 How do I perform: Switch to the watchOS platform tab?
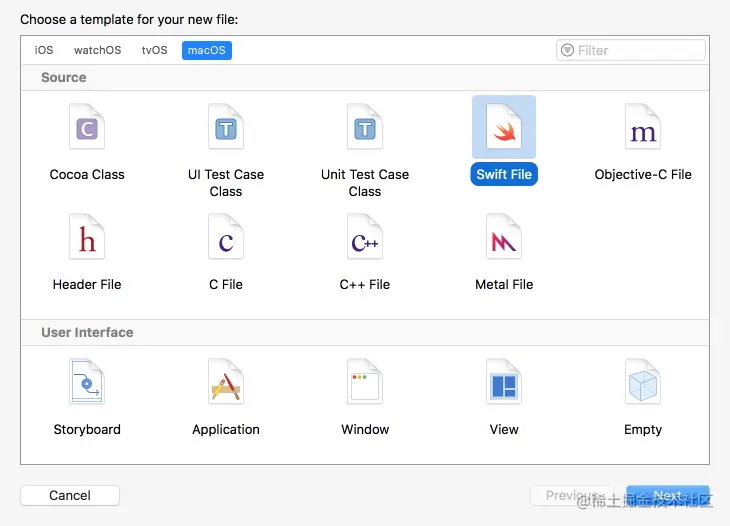97,50
